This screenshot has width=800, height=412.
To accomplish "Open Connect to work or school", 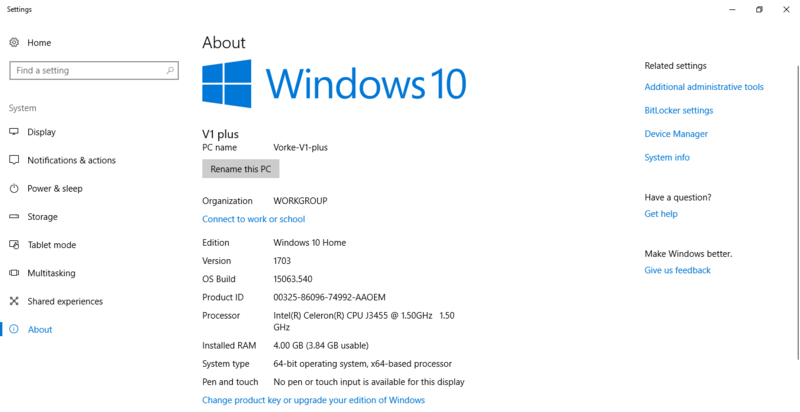I will tap(254, 219).
